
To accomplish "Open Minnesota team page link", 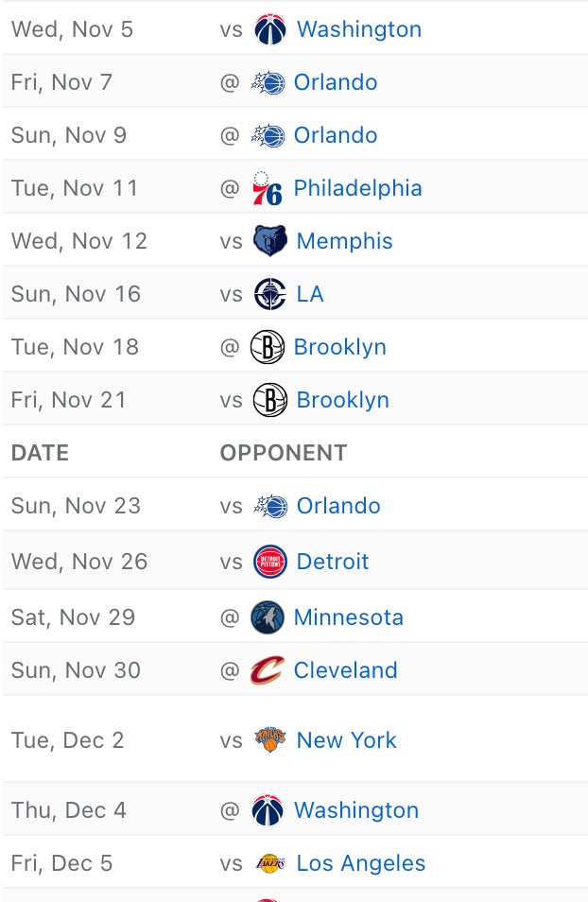I will point(348,617).
